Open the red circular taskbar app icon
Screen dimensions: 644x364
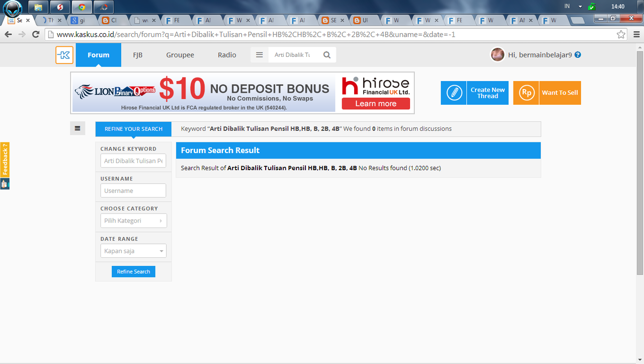60,7
